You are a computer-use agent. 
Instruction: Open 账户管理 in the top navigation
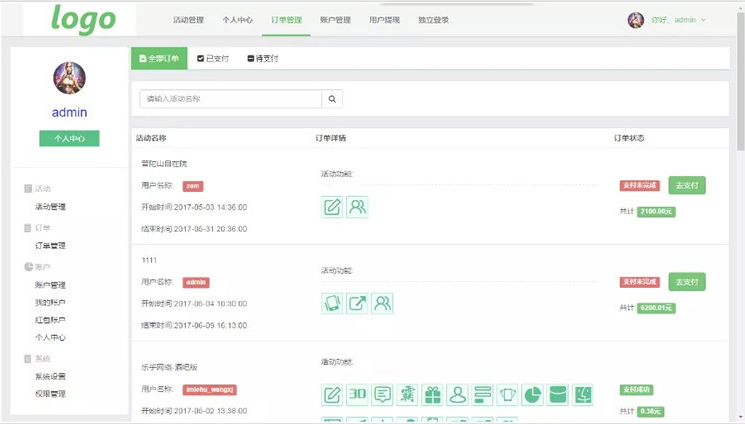tap(335, 20)
